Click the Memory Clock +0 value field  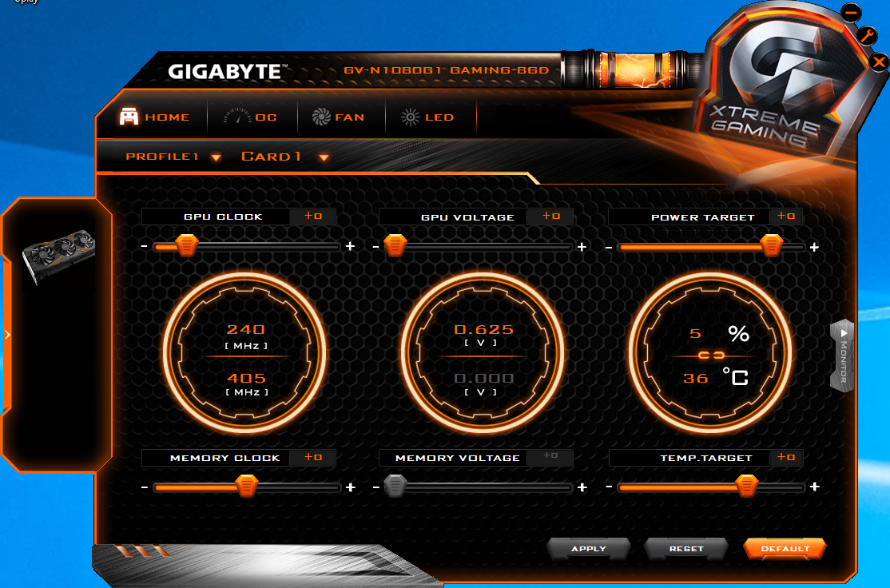[x=312, y=458]
